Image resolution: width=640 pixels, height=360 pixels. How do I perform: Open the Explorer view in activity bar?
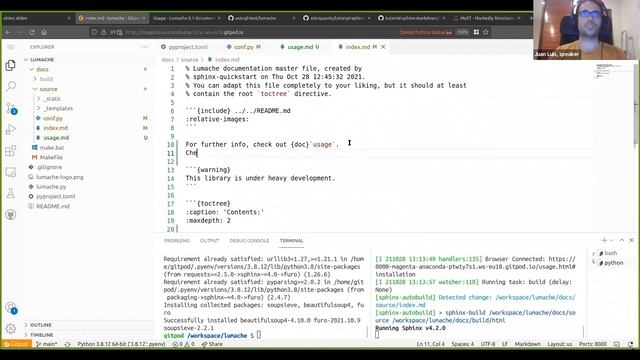pyautogui.click(x=11, y=65)
